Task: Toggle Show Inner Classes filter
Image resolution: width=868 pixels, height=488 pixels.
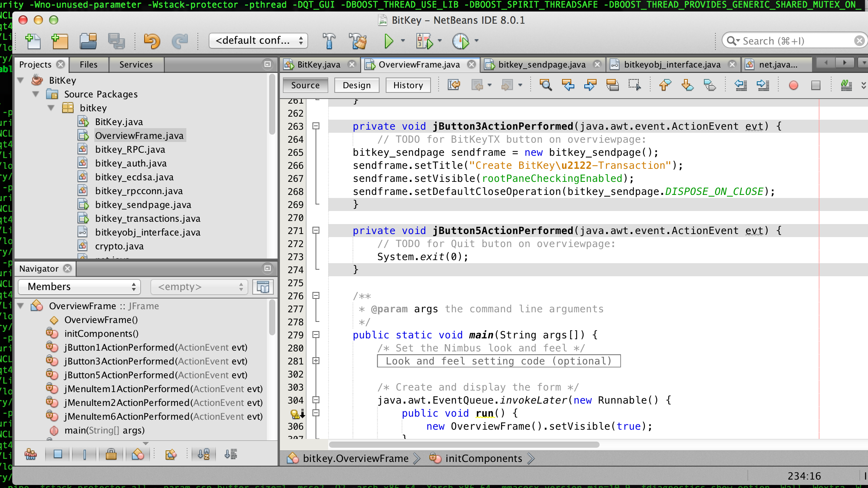Action: pyautogui.click(x=138, y=454)
